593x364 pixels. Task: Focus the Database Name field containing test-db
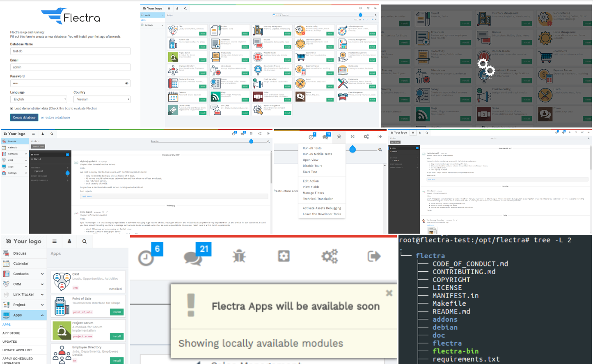[x=70, y=51]
